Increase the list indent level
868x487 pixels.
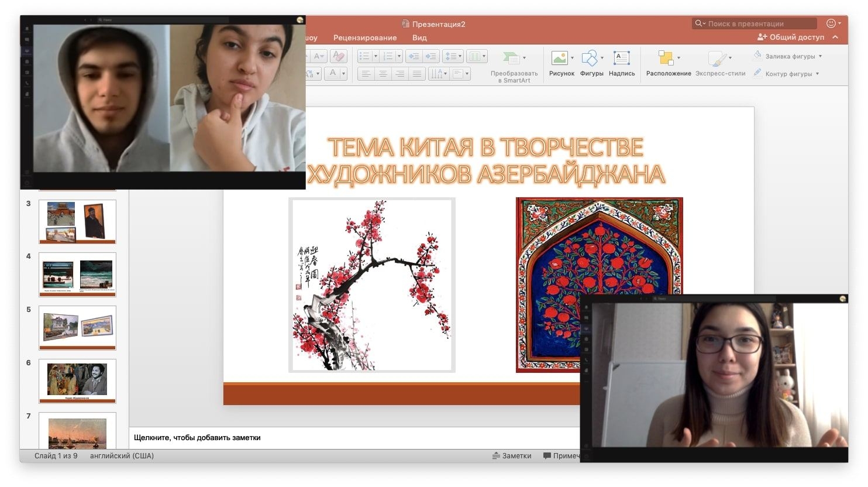431,56
